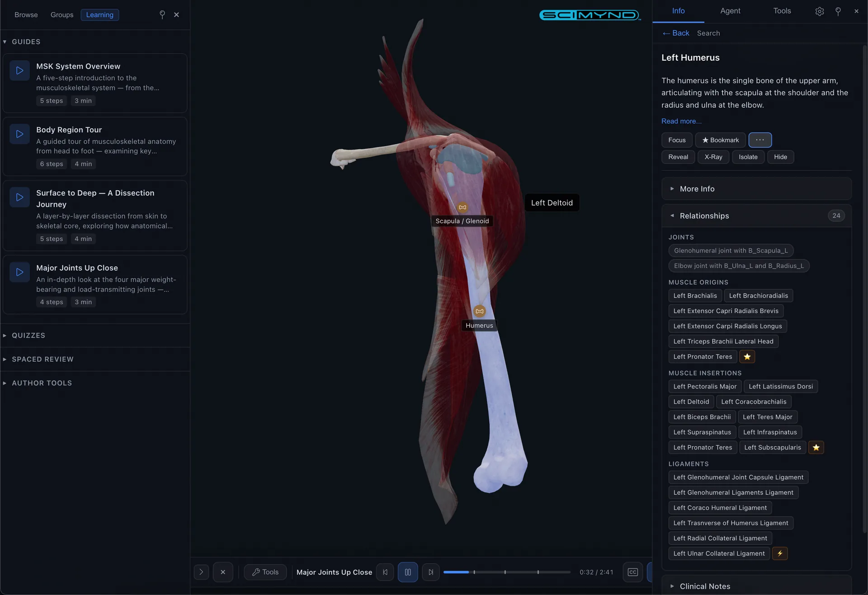Screen dimensions: 868x595
Task: Go to the previous guide step
Action: click(385, 572)
